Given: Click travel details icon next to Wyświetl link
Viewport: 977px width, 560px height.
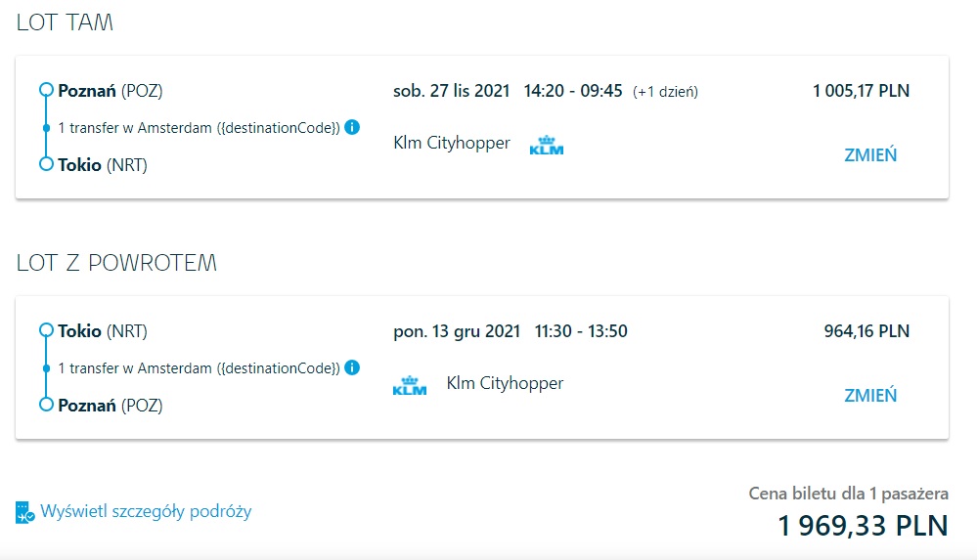Looking at the screenshot, I should coord(24,513).
